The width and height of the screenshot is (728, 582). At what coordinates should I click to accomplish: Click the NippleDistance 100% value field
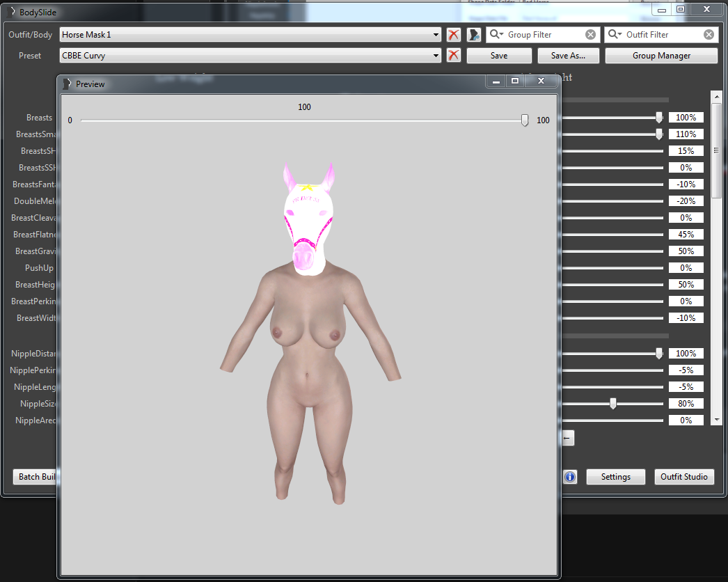tap(686, 354)
